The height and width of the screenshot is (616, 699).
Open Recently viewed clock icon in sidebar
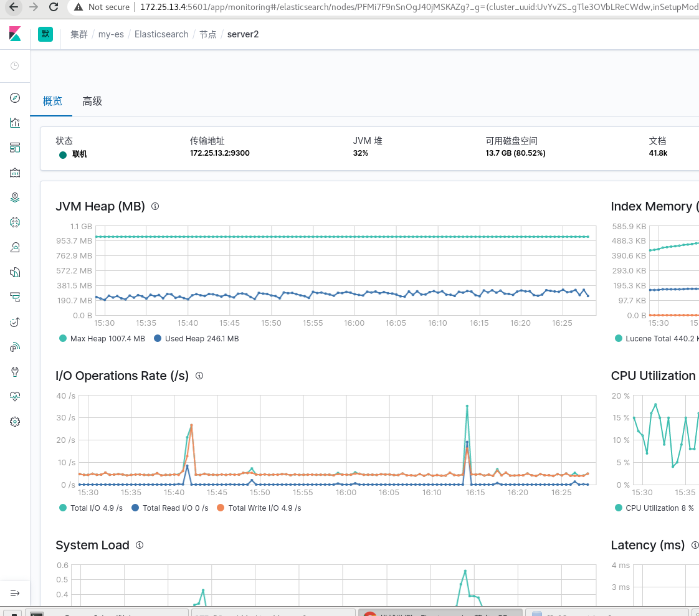(15, 66)
